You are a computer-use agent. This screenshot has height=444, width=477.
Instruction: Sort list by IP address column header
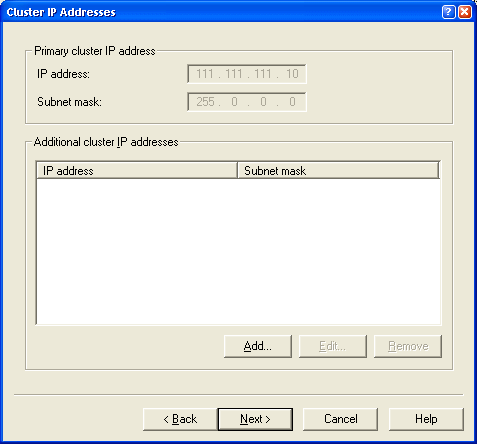(x=137, y=171)
